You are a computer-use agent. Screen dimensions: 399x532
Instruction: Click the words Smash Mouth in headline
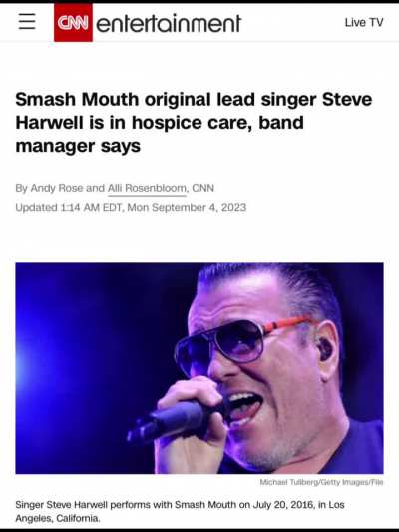click(x=77, y=100)
